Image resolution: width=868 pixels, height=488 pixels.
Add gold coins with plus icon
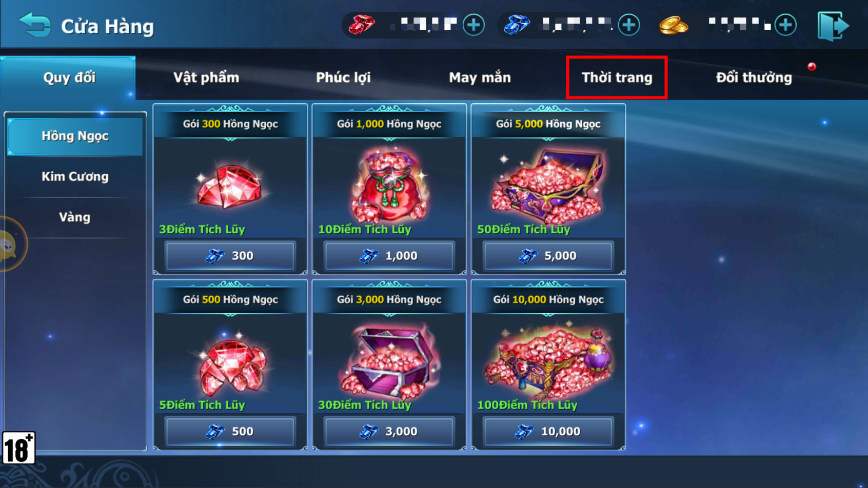pos(785,25)
